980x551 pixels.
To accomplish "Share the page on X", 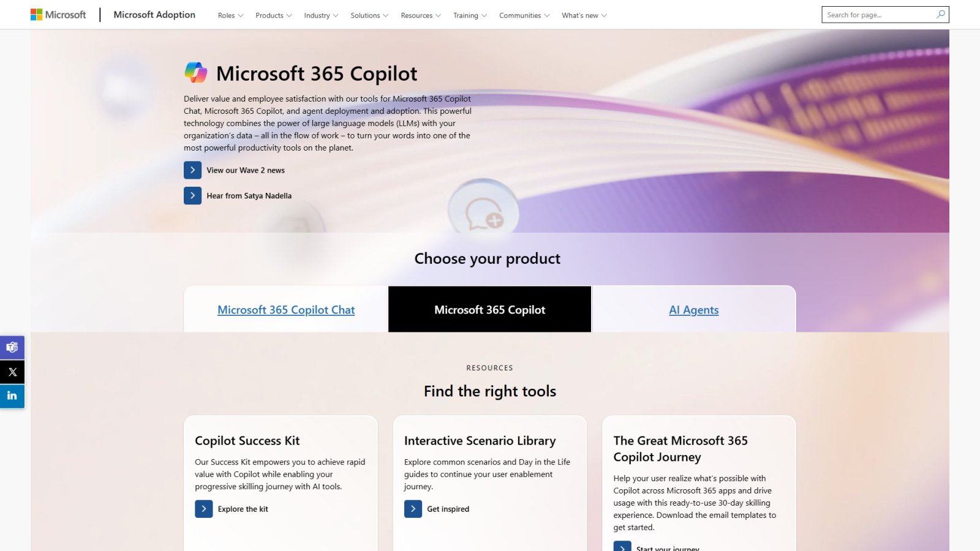I will pos(12,372).
